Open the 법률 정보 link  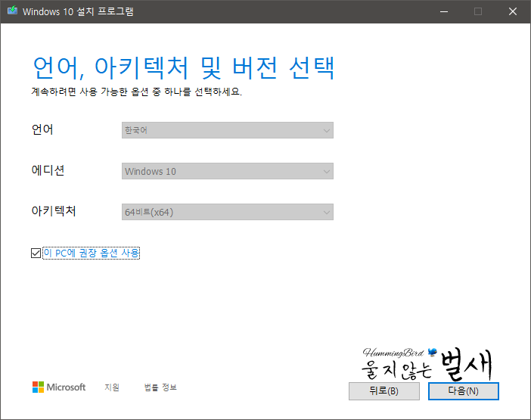click(x=160, y=387)
